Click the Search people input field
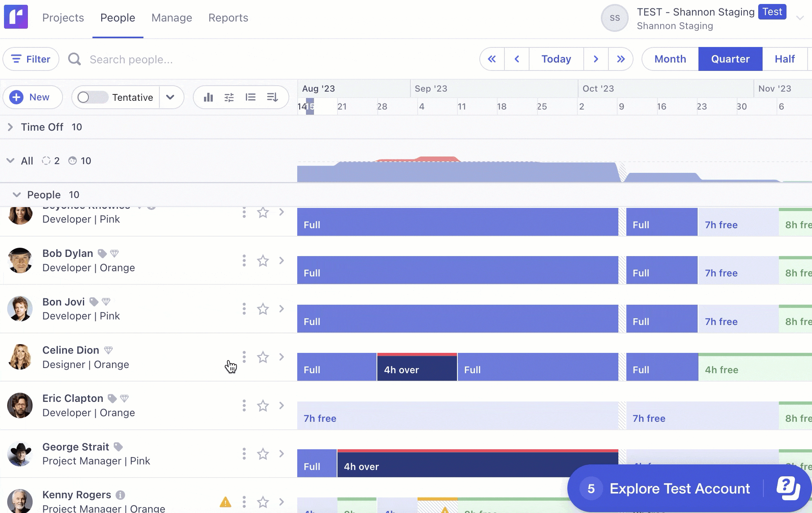Viewport: 812px width, 513px height. tap(131, 60)
